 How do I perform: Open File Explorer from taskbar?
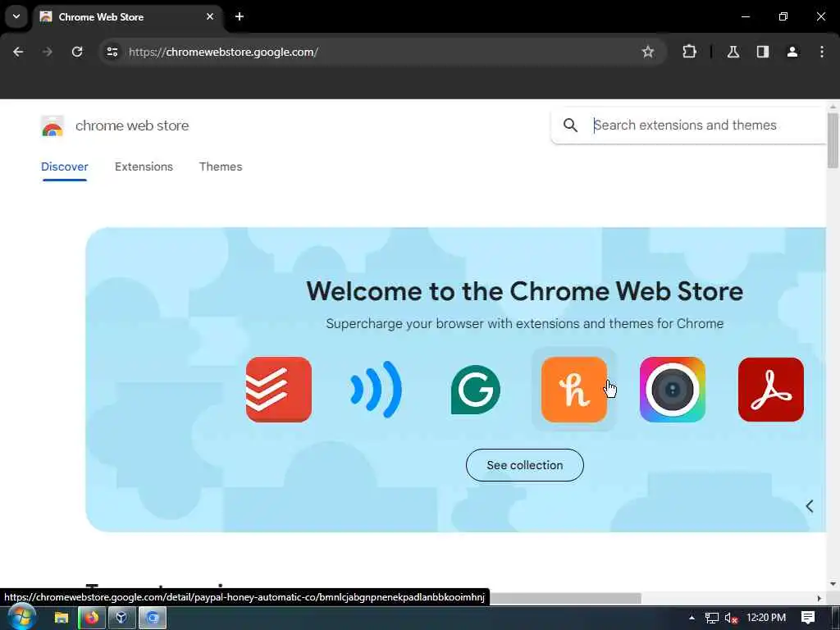point(61,618)
